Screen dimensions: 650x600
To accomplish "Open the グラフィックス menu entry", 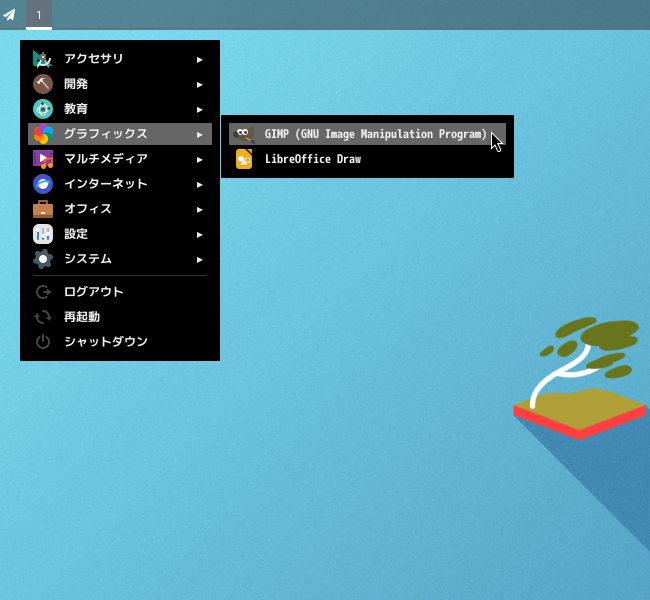I will 106,134.
